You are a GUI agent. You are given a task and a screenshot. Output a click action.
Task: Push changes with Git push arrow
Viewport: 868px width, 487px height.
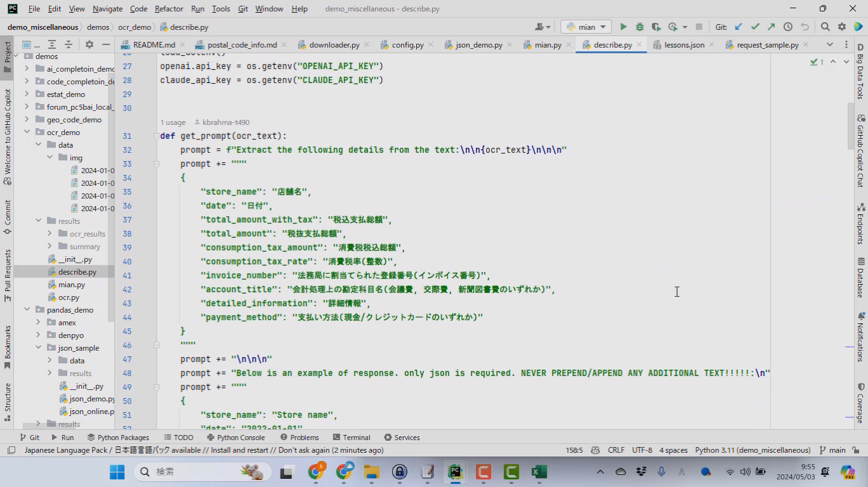click(x=771, y=27)
